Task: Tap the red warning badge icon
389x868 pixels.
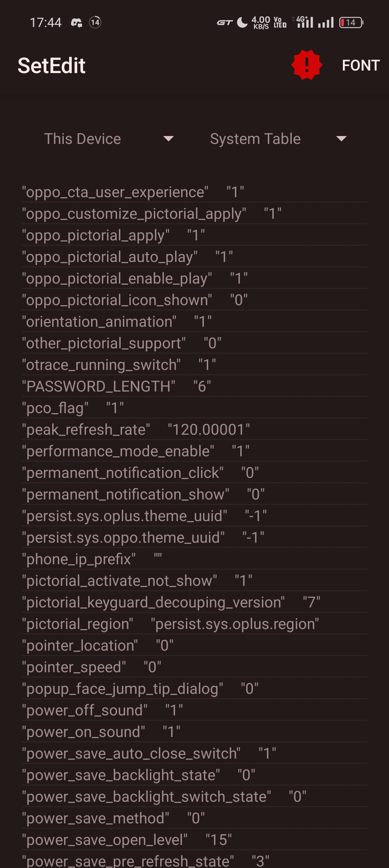Action: pyautogui.click(x=307, y=65)
